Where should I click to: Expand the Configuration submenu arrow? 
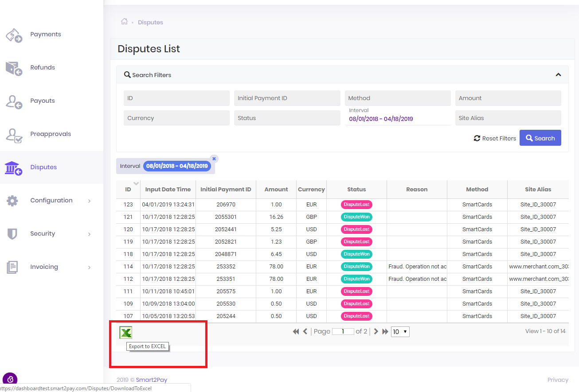pos(89,201)
